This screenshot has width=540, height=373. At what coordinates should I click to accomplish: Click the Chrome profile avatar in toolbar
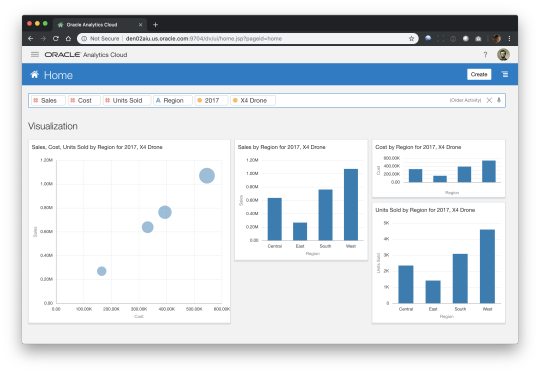(496, 39)
